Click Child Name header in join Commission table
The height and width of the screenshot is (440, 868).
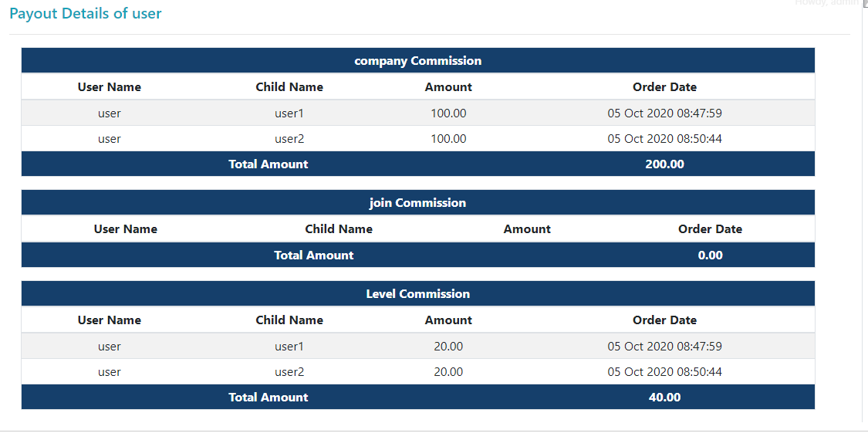click(x=339, y=229)
